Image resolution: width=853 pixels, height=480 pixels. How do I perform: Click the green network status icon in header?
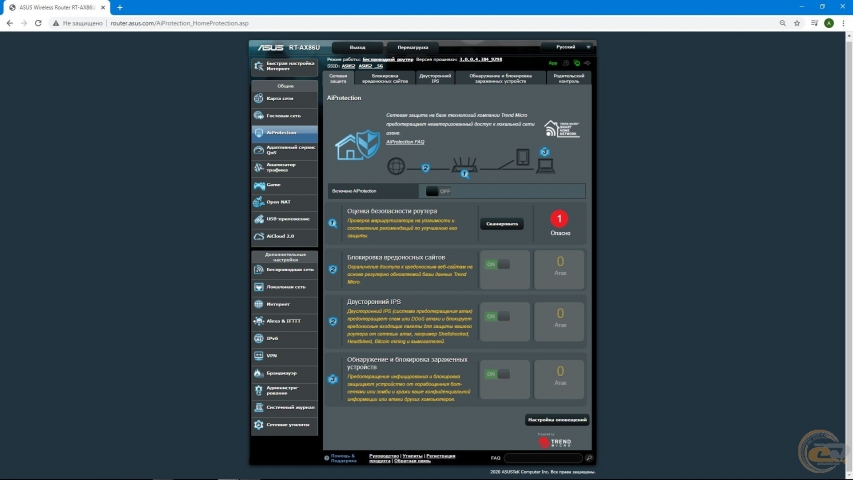click(x=577, y=63)
